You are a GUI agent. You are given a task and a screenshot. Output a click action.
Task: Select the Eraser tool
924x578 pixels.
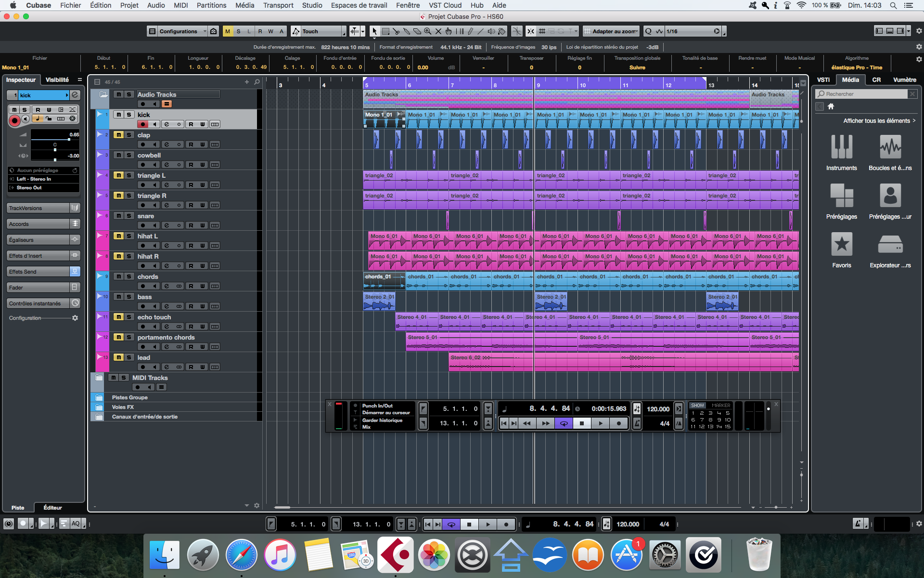[417, 31]
